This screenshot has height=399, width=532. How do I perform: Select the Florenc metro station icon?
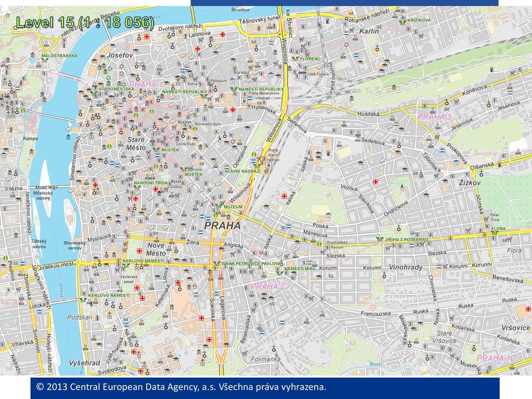295,59
